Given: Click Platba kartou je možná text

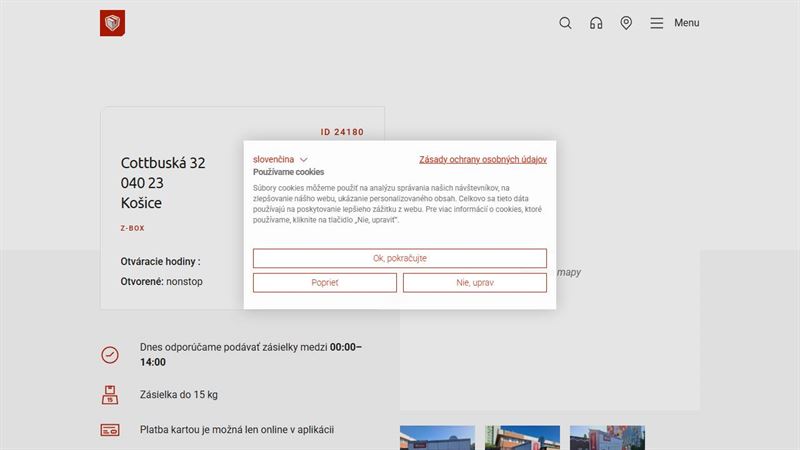Looking at the screenshot, I should point(237,430).
